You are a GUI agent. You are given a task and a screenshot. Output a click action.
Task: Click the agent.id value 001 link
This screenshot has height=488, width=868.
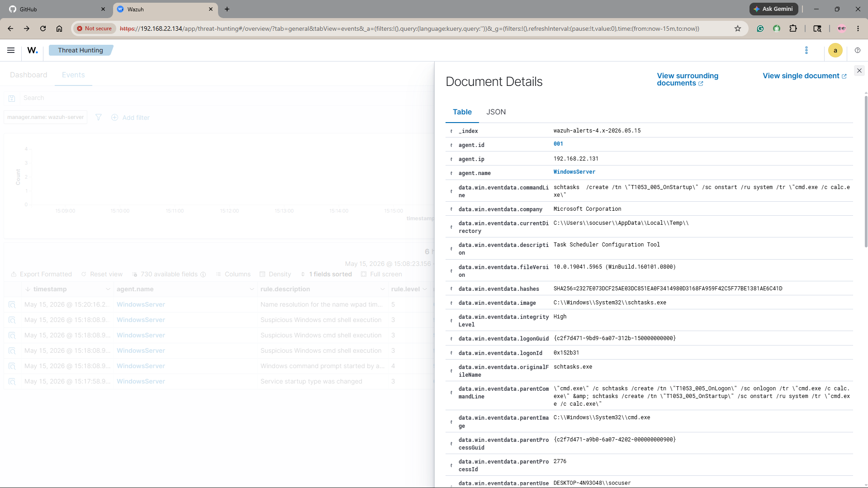pos(558,144)
